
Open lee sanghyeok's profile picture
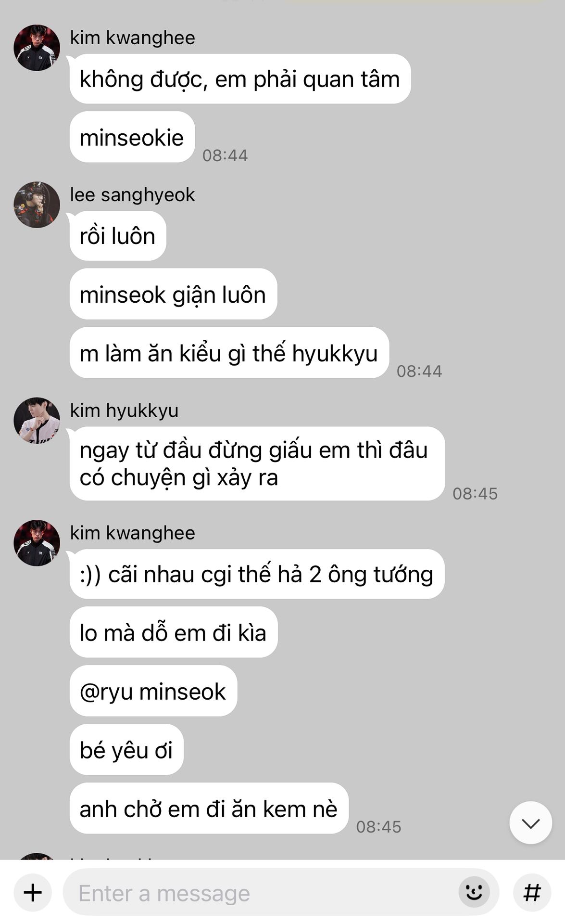37,205
